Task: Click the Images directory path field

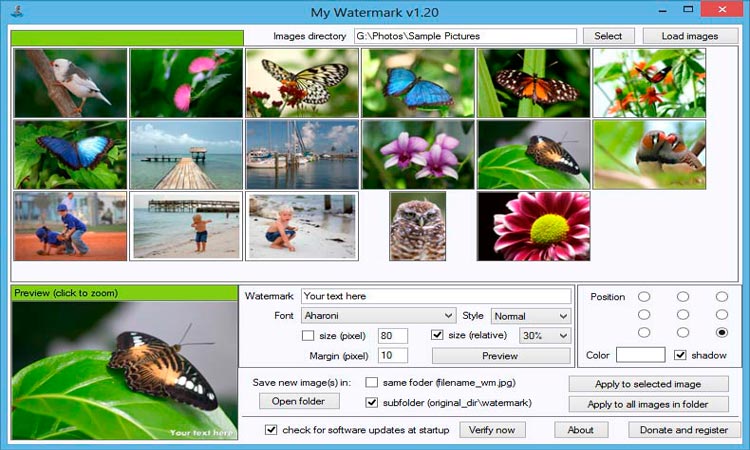Action: [465, 36]
